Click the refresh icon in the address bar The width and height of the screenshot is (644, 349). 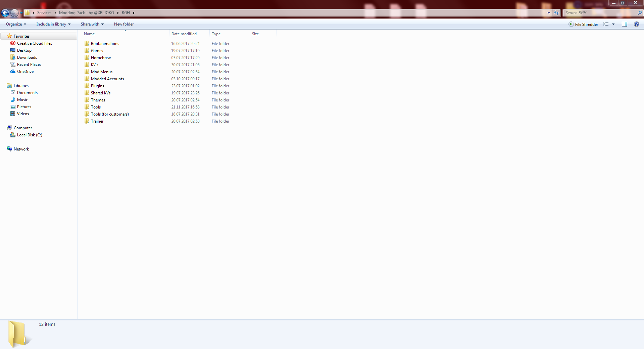click(556, 13)
